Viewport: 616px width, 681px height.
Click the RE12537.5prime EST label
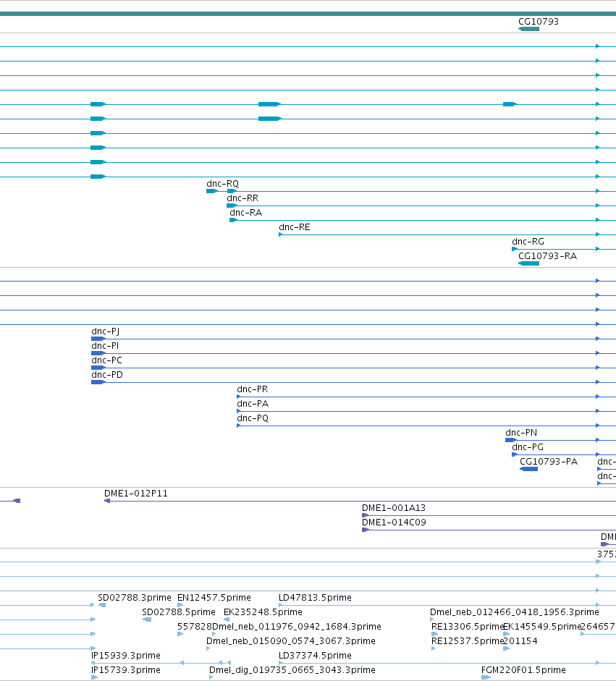click(467, 641)
